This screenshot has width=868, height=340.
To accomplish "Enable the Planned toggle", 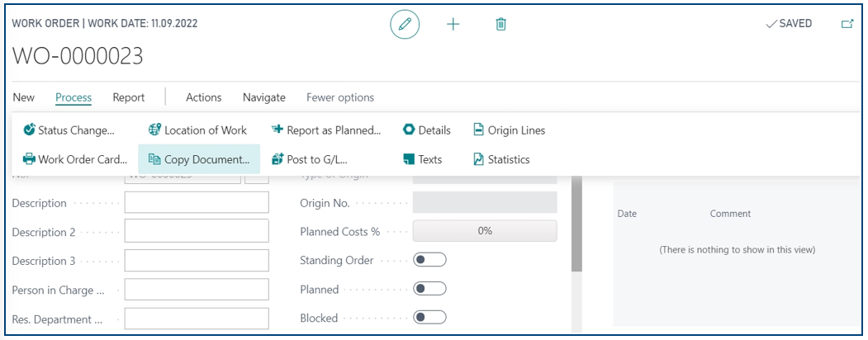I will pyautogui.click(x=429, y=289).
